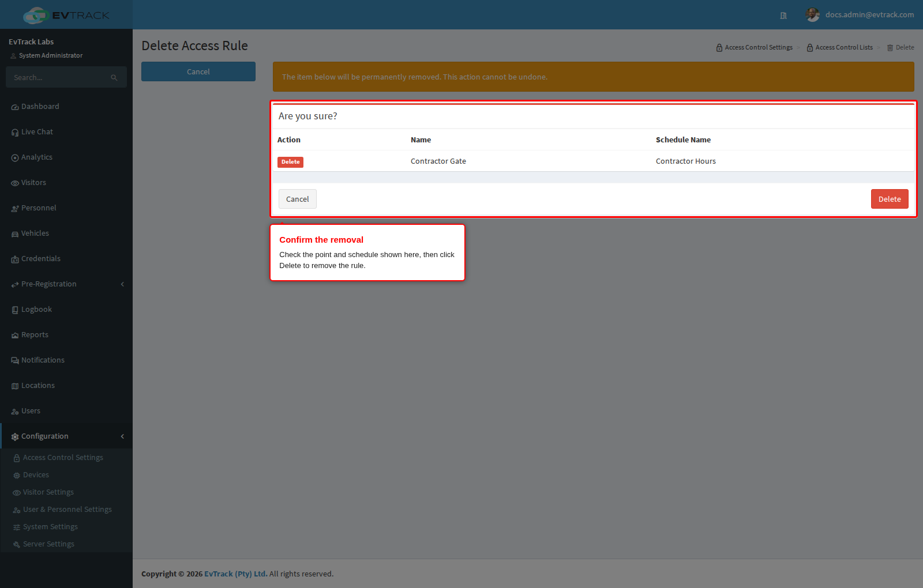This screenshot has height=588, width=923.
Task: Click the Reports chart icon
Action: [15, 336]
